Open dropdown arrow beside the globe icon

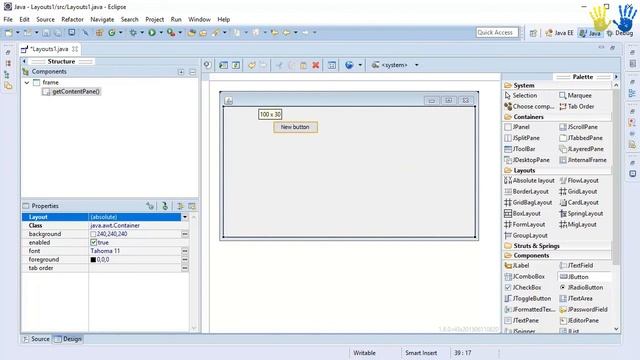tap(360, 65)
